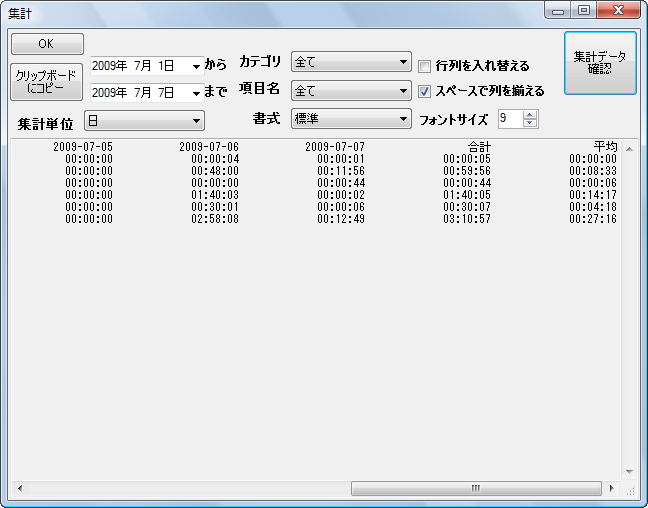The width and height of the screenshot is (648, 508).
Task: Click the horizontal scrollbar left arrow
Action: (18, 489)
